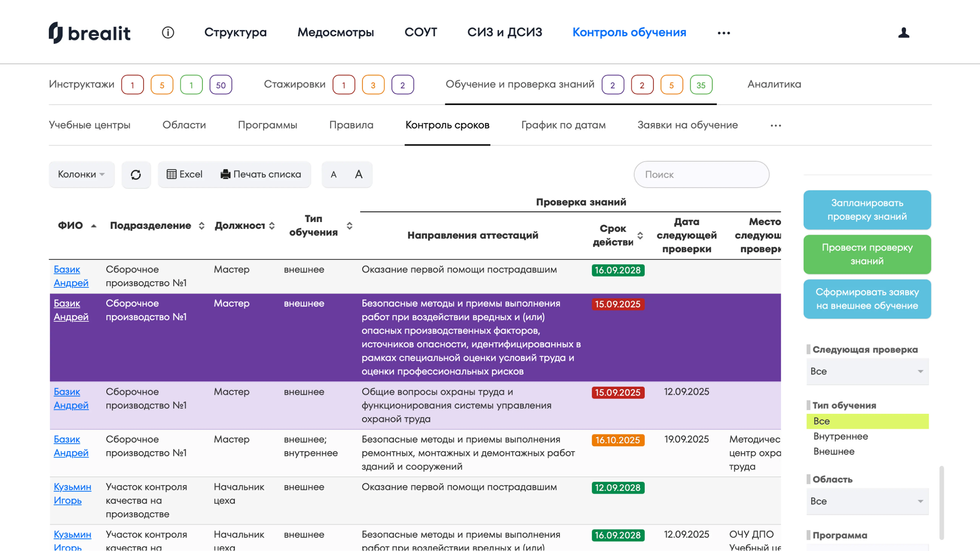The image size is (980, 551).
Task: Open the Медосмотры menu item
Action: pyautogui.click(x=335, y=32)
